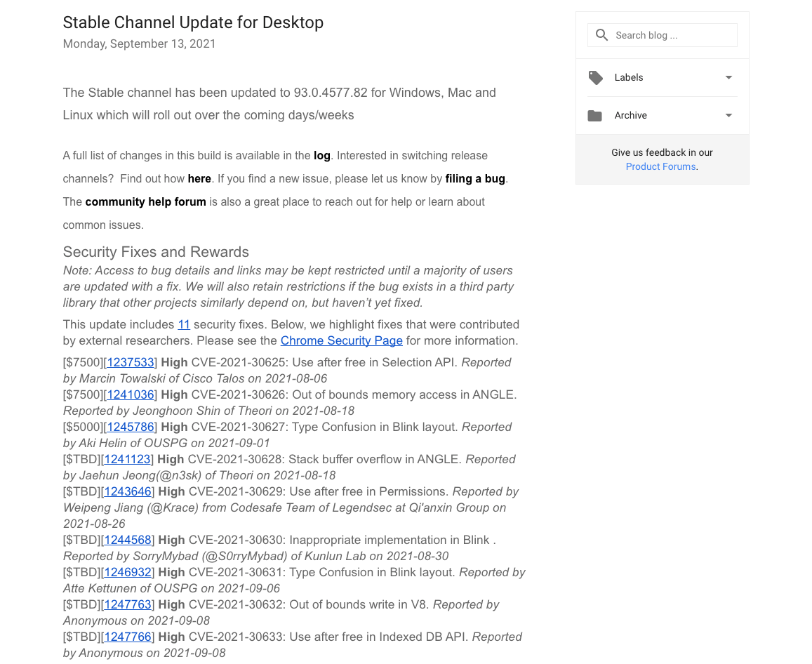The image size is (812, 664).
Task: Open bug 1241036 link
Action: click(x=131, y=394)
